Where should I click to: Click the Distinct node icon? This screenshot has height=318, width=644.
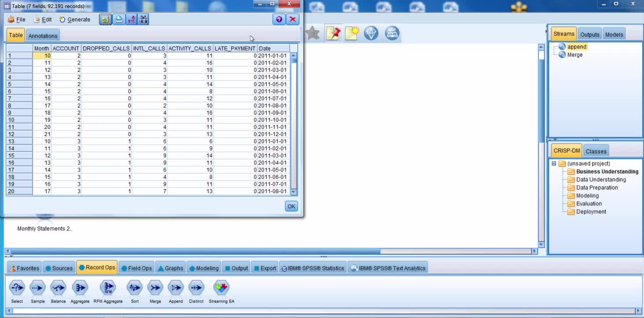click(196, 288)
